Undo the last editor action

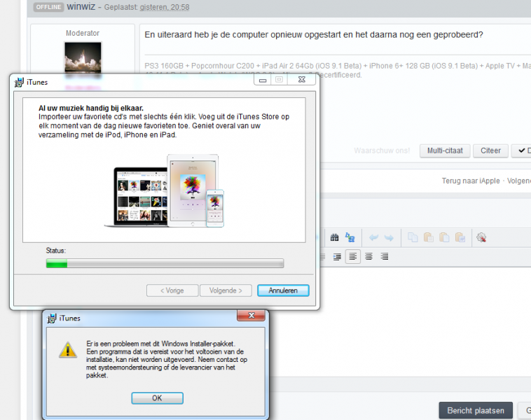[x=373, y=237]
